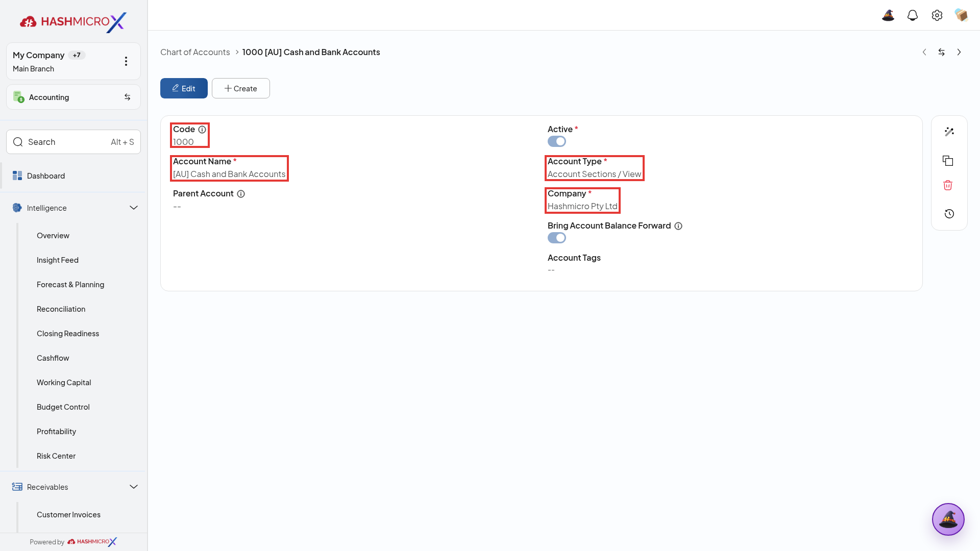The width and height of the screenshot is (980, 551).
Task: Open Overview menu item
Action: point(53,235)
